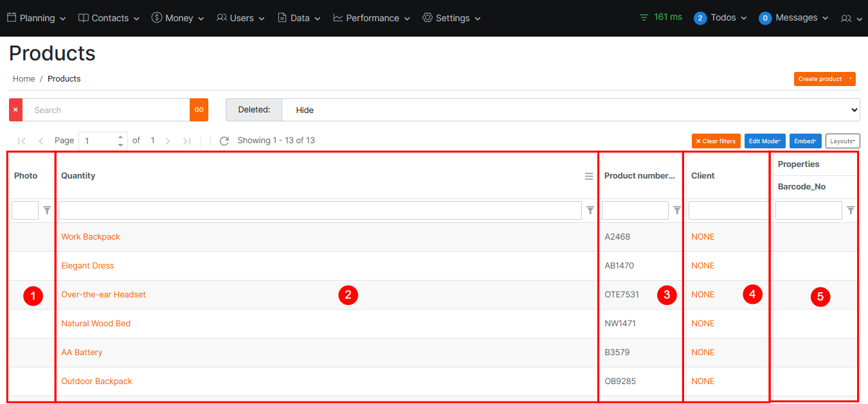Click the next page arrow

click(168, 141)
